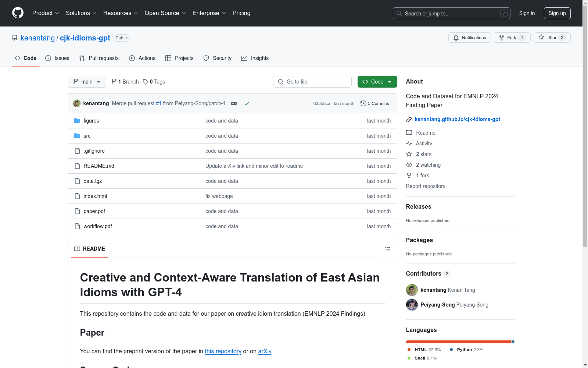Click the Python 2.3% language entry
Image resolution: width=588 pixels, height=368 pixels.
[467, 350]
